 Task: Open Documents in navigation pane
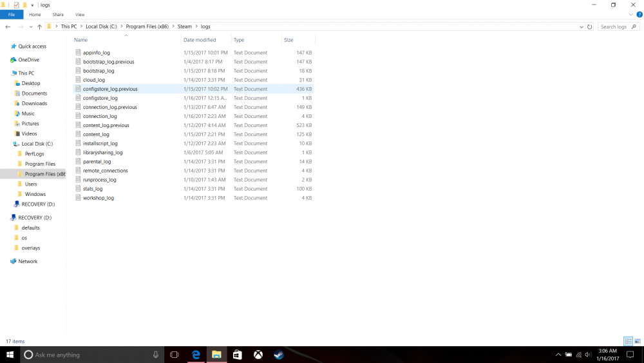[x=34, y=93]
